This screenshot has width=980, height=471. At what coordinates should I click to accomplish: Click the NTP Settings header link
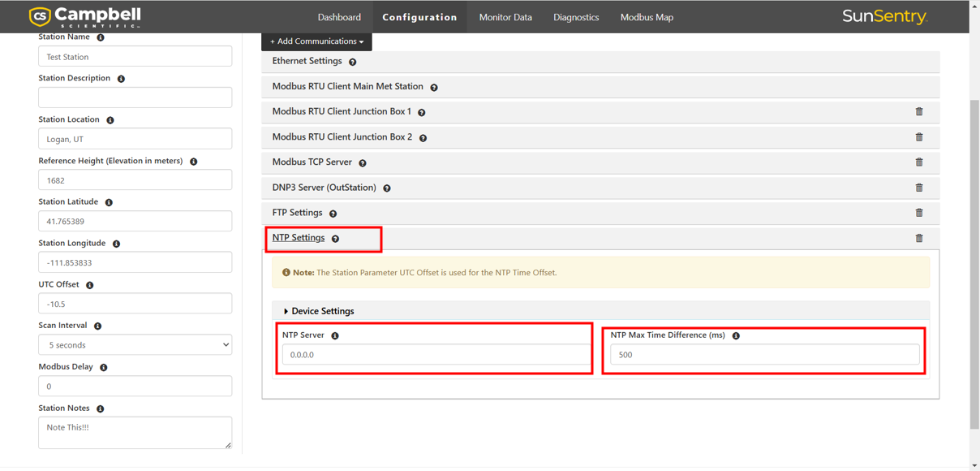299,238
